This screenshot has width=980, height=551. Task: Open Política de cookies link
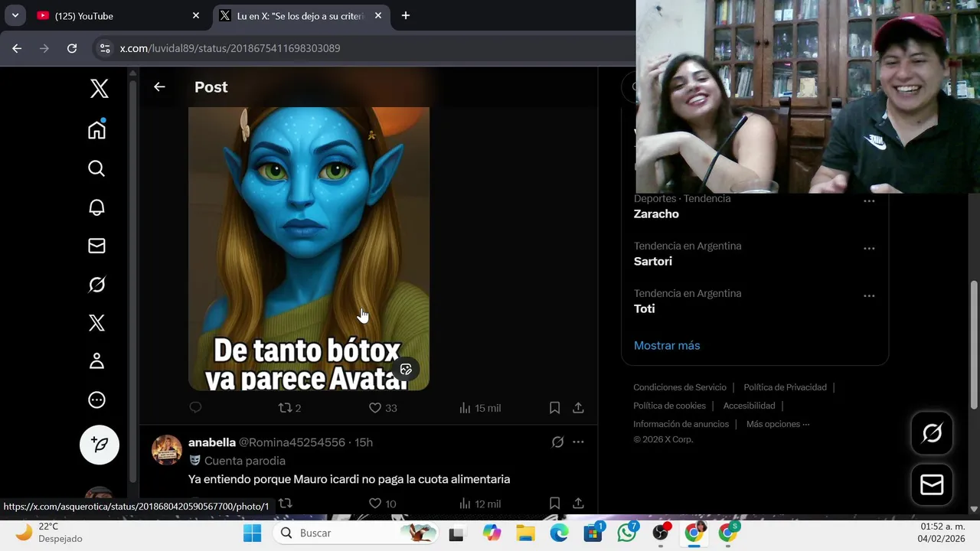tap(669, 406)
